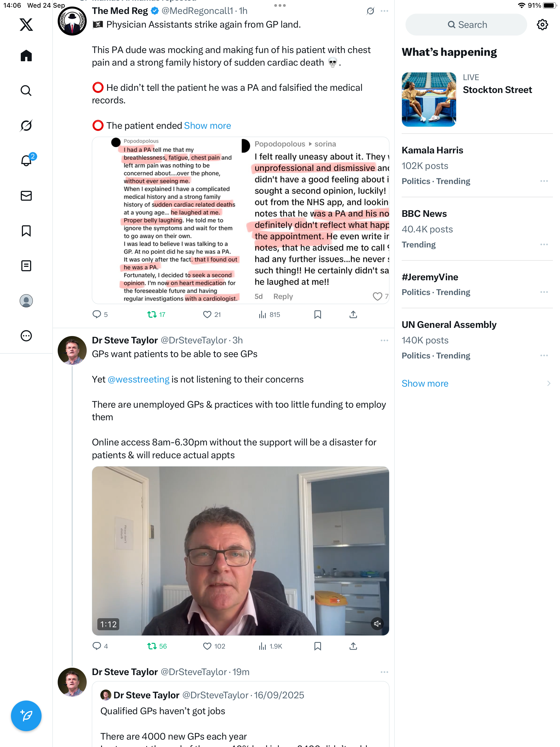Tap the compose new post button

(x=26, y=716)
